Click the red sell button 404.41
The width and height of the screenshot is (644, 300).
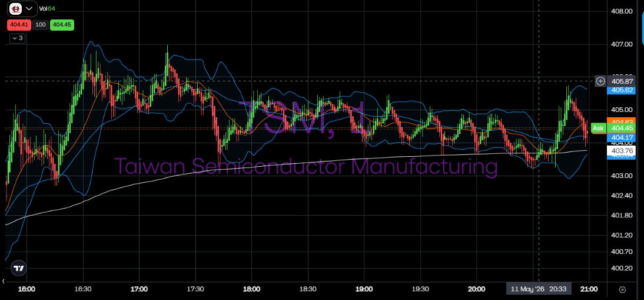[18, 25]
